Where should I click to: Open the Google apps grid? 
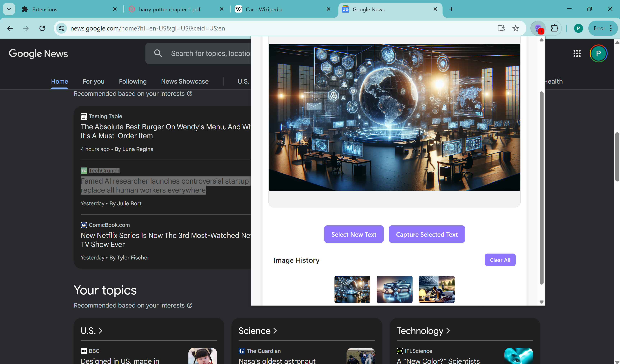577,53
